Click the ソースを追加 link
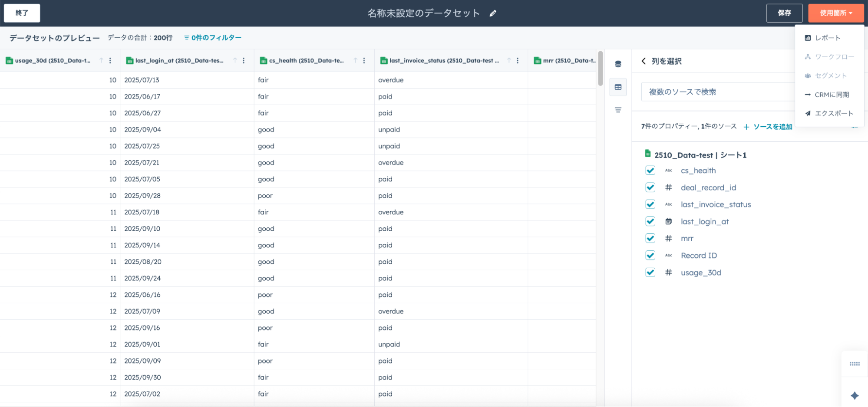The image size is (868, 407). [768, 127]
